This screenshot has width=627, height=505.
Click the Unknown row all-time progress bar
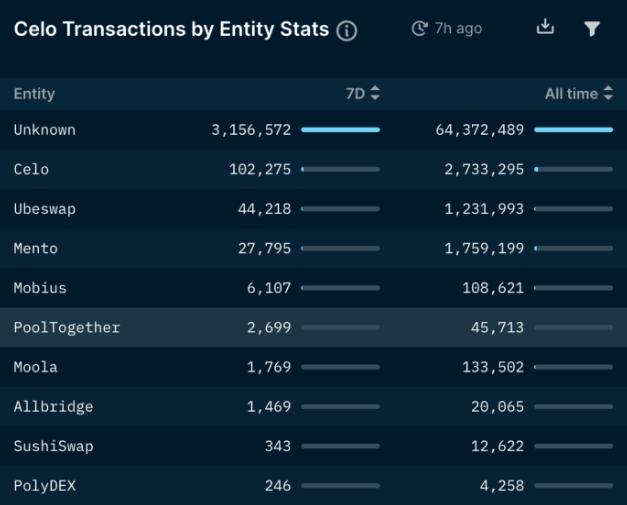tap(573, 130)
